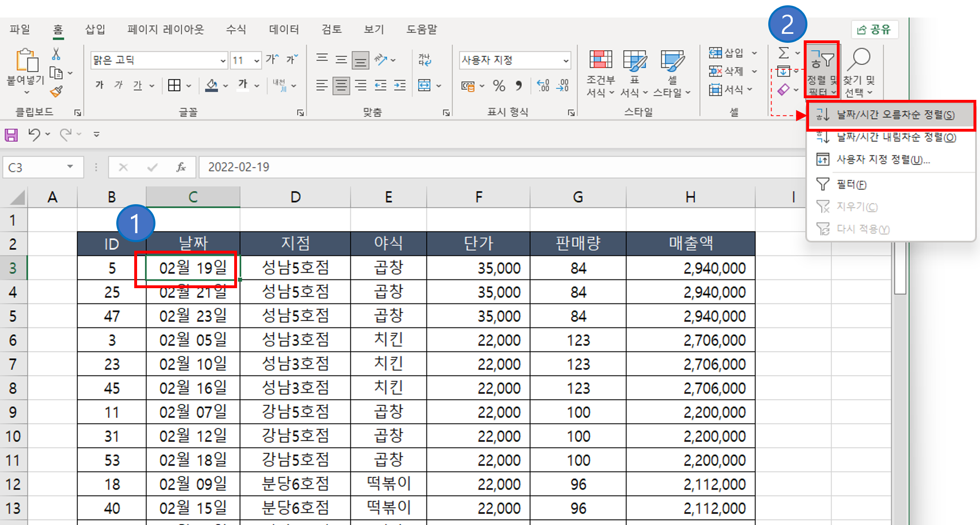The height and width of the screenshot is (525, 980).
Task: Open the font name dropdown (맑은 고딕)
Action: coord(159,60)
